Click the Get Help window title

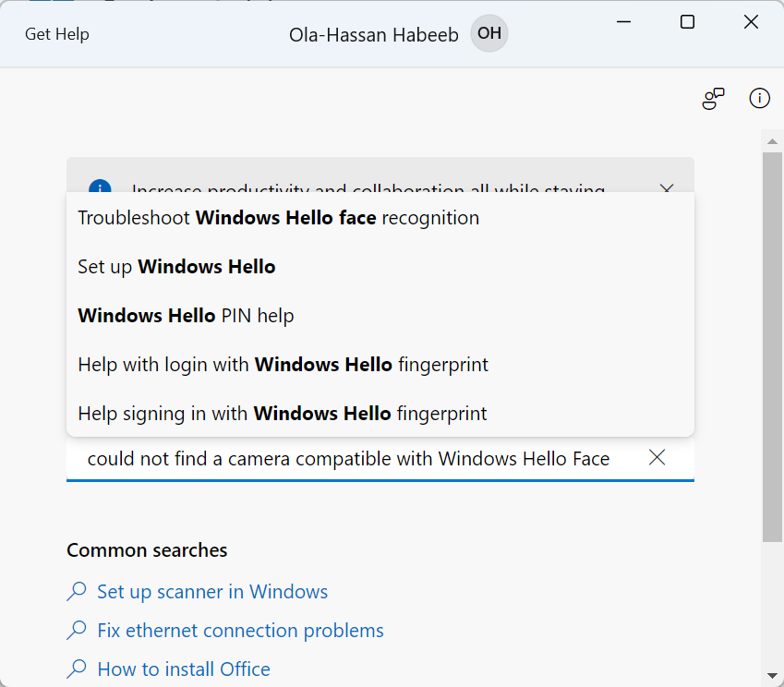pos(57,34)
